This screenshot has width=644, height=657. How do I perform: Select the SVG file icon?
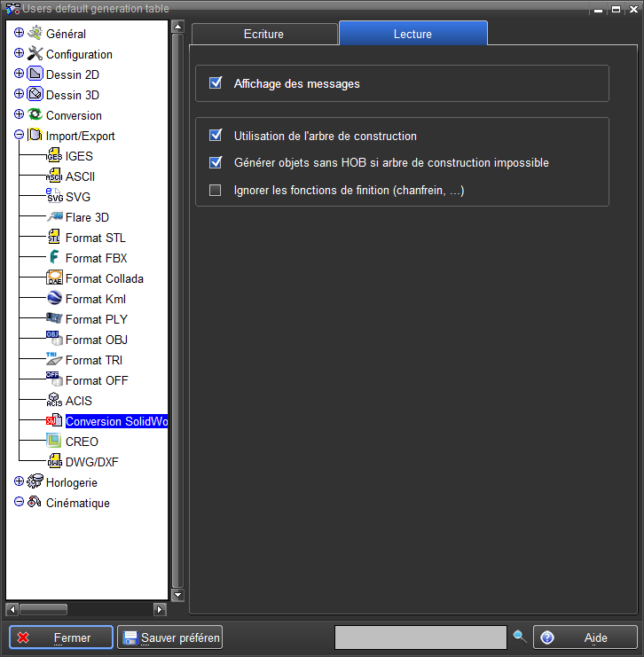tap(54, 197)
